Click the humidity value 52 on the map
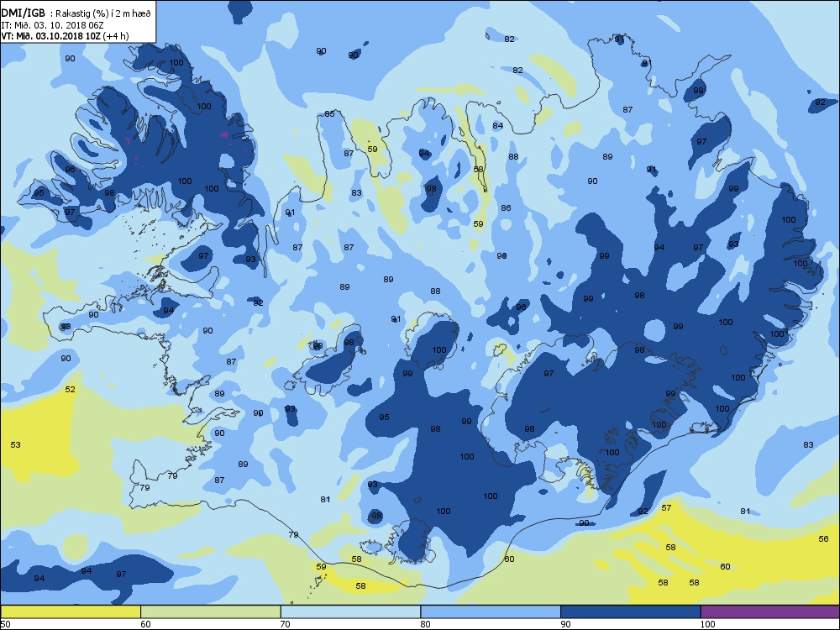This screenshot has width=840, height=630. [x=71, y=390]
